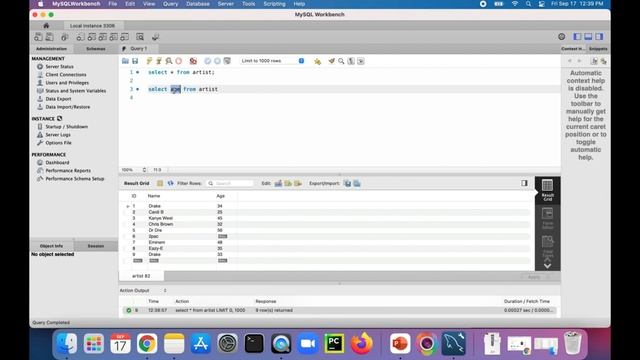Open Startup / Shutdown
This screenshot has height=360, width=640.
click(67, 127)
